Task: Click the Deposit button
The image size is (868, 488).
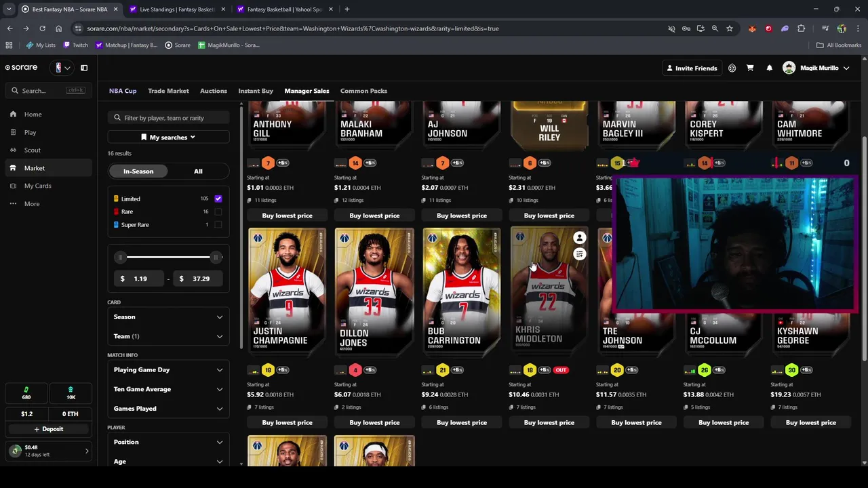Action: [48, 429]
